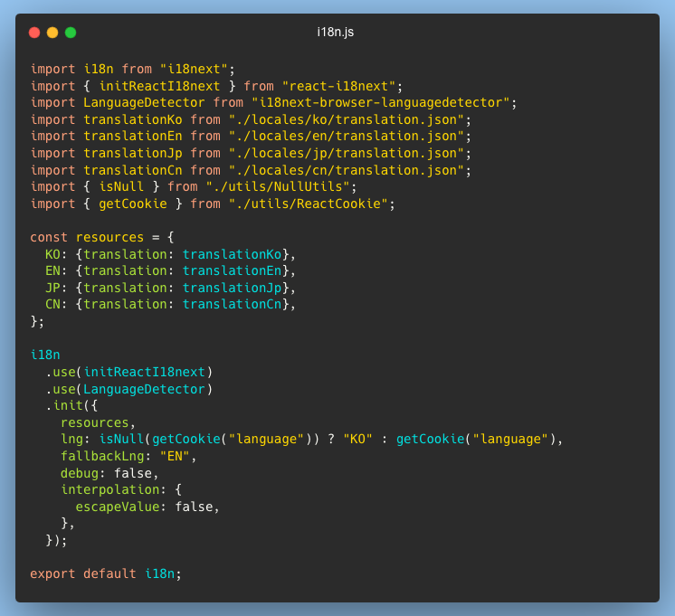This screenshot has width=675, height=616.
Task: Click the false value after escapeValue
Action: [194, 507]
